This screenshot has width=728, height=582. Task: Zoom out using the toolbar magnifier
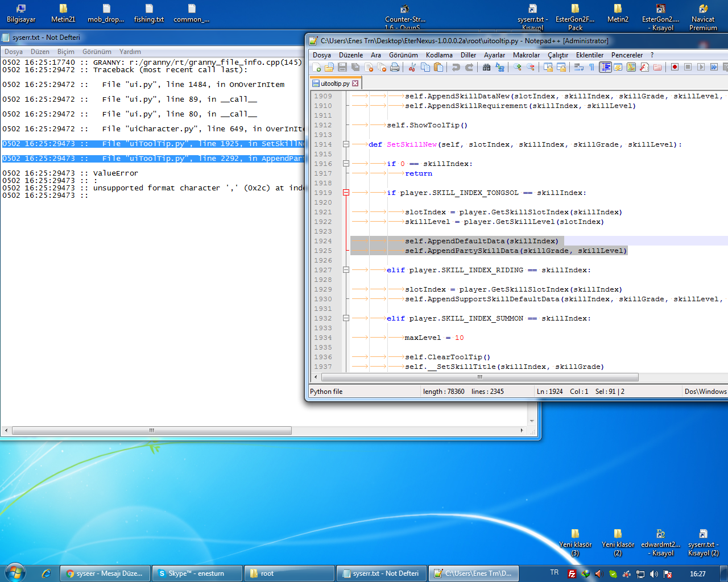(x=530, y=67)
